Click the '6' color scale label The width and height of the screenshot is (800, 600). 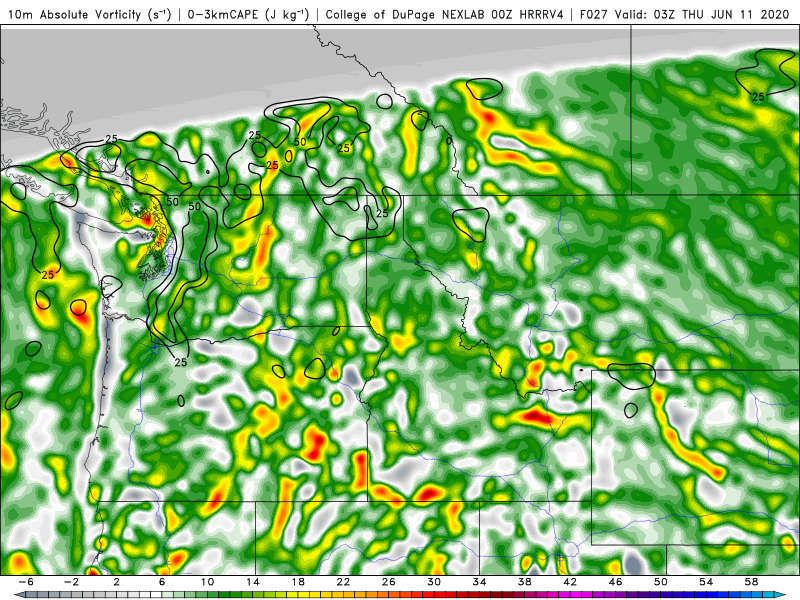coord(162,582)
